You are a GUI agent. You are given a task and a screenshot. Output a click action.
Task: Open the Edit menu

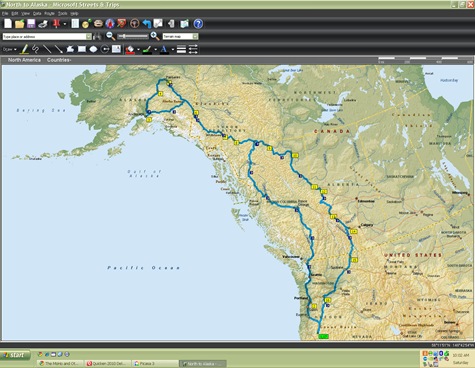pos(15,14)
